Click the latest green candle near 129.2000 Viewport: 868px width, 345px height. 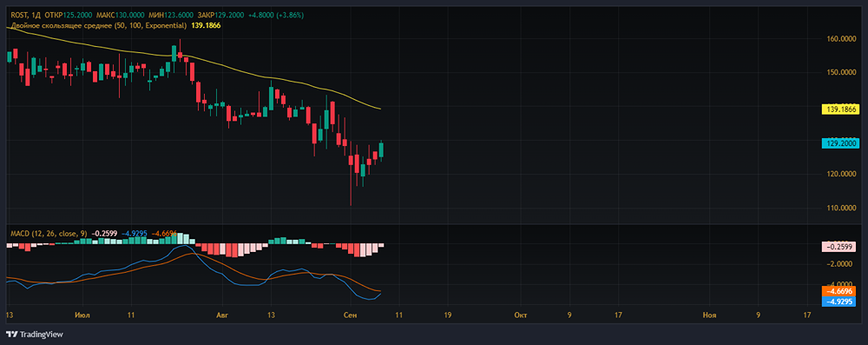[x=381, y=150]
